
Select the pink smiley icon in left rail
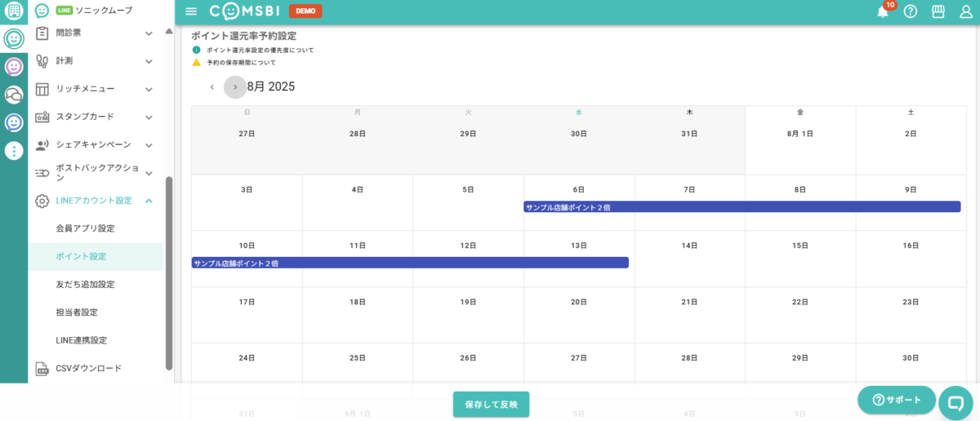tap(14, 67)
